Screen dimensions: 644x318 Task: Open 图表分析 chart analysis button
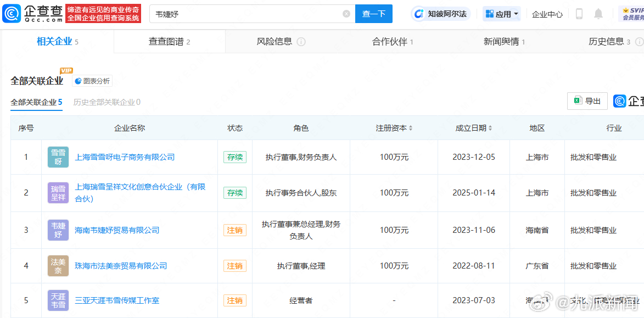(92, 81)
